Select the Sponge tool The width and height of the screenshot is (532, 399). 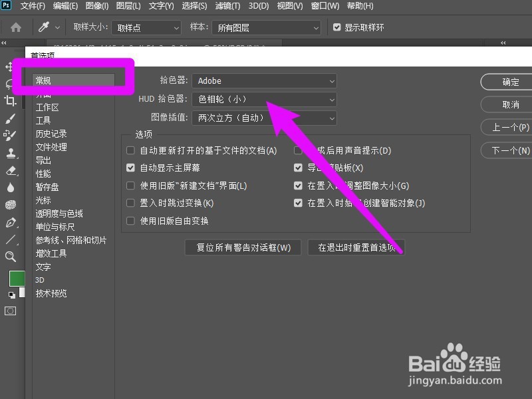click(x=11, y=205)
